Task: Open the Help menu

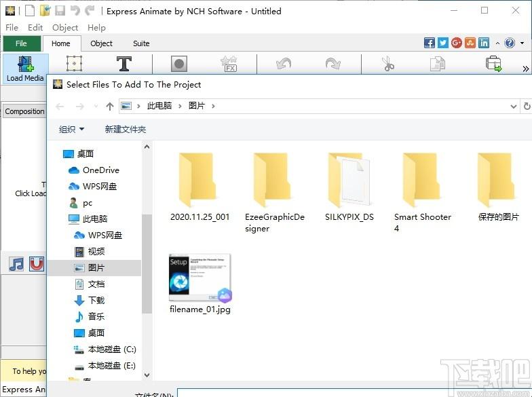Action: [96, 27]
